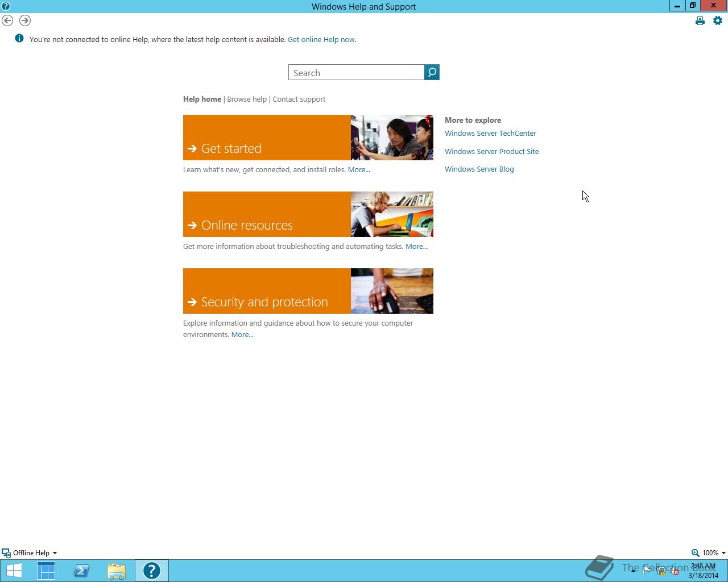This screenshot has width=728, height=582.
Task: Visit Windows Server TechCenter link
Action: coord(490,134)
